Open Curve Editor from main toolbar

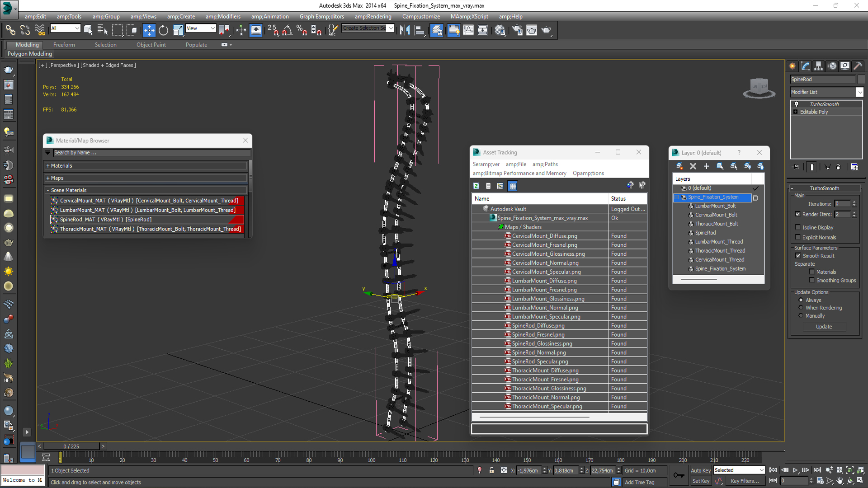click(468, 30)
